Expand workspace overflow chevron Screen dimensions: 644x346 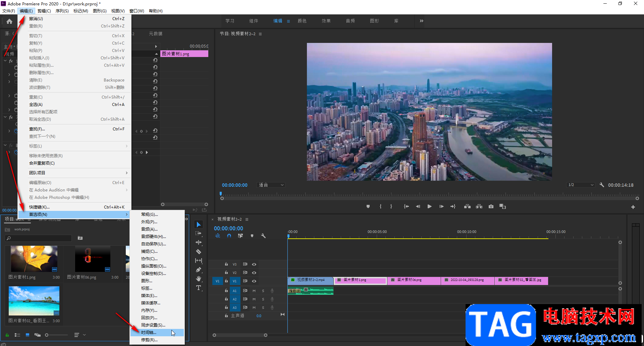tap(422, 21)
